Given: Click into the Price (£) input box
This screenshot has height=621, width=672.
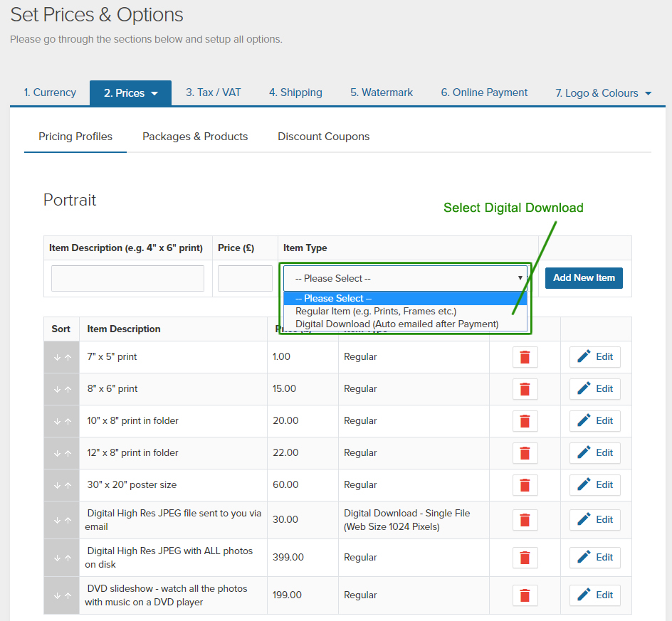Looking at the screenshot, I should (245, 278).
